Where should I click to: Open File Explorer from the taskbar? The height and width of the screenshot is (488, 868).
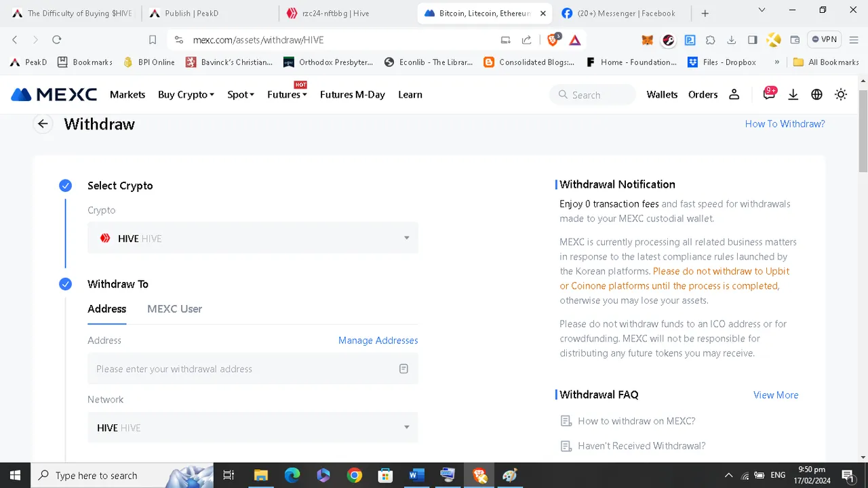pyautogui.click(x=261, y=475)
